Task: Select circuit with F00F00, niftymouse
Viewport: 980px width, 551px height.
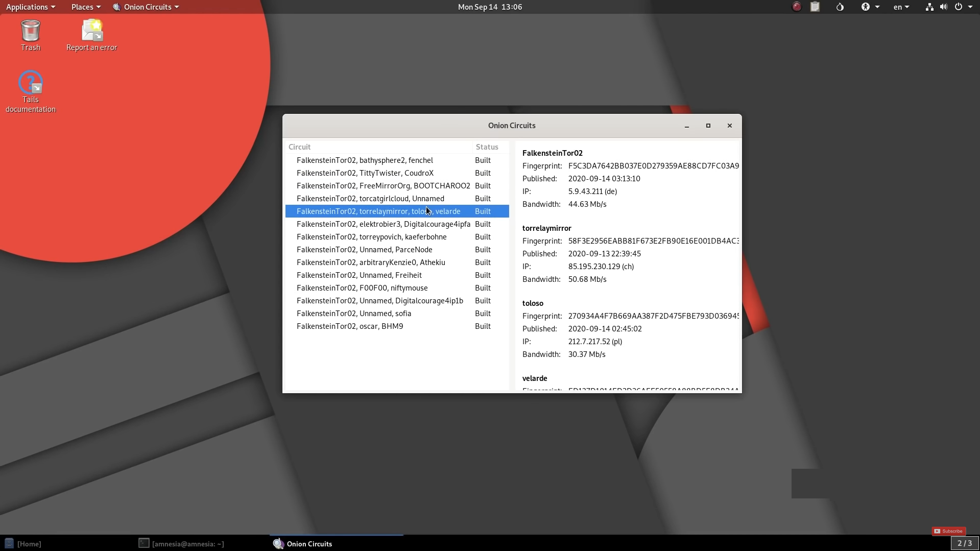Action: click(x=397, y=288)
